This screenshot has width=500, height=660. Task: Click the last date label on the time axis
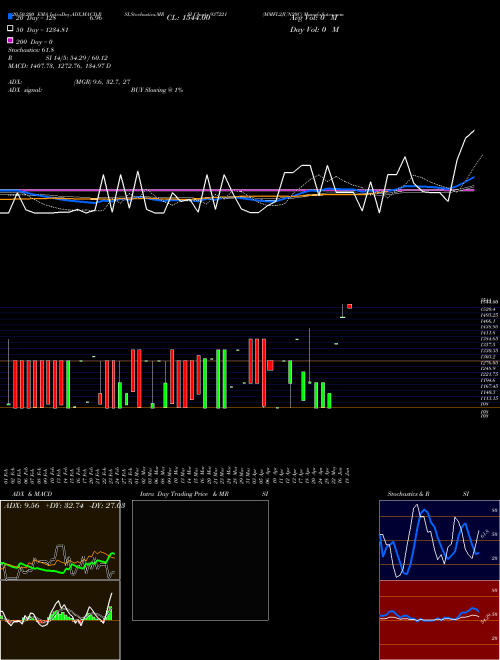[348, 475]
